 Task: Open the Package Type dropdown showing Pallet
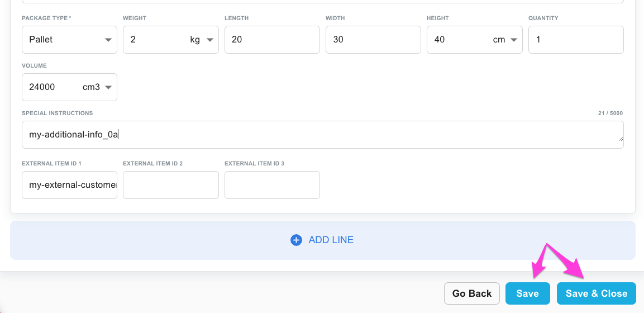(x=69, y=40)
